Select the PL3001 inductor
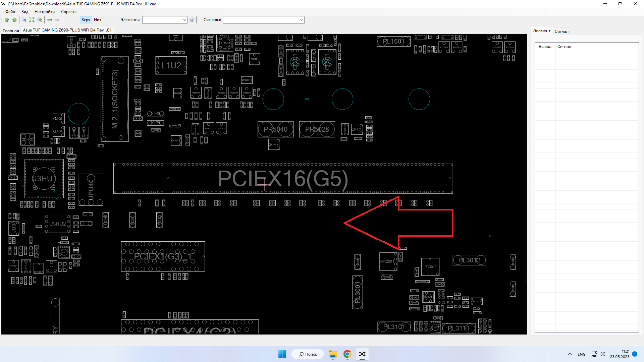 pyautogui.click(x=358, y=292)
